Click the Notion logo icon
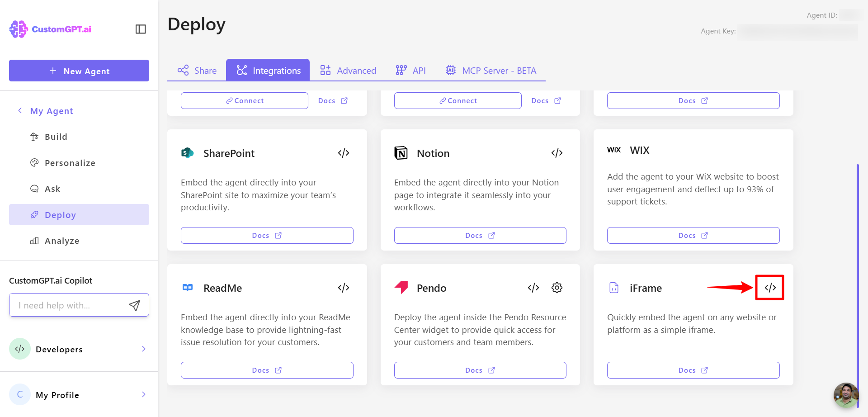Viewport: 868px width, 417px height. (x=401, y=153)
